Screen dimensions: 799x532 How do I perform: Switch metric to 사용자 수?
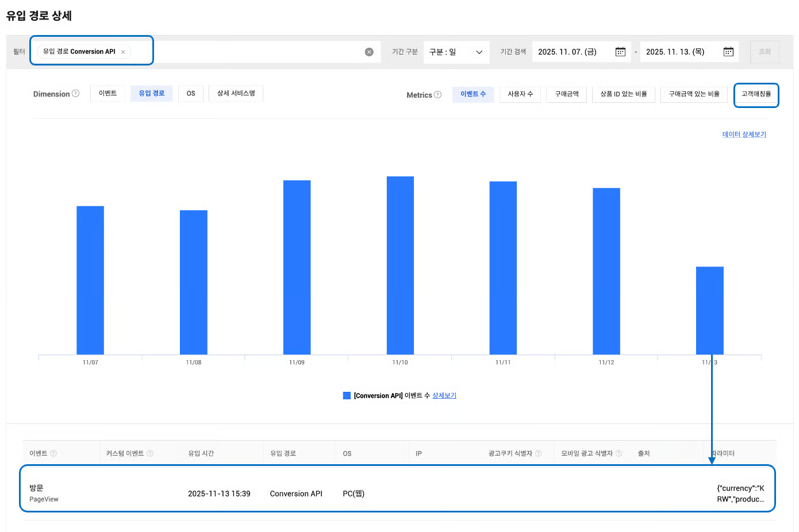[520, 94]
